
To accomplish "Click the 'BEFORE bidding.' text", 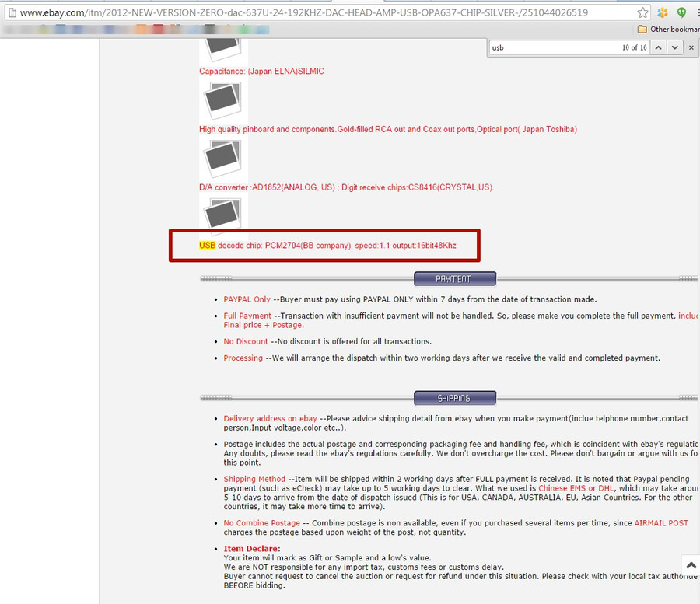I will click(254, 585).
